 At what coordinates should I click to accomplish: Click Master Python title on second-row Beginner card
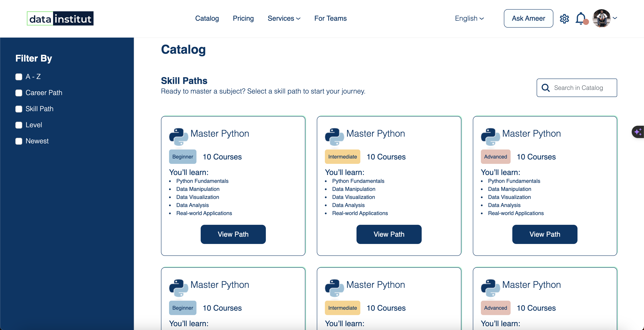click(x=219, y=285)
